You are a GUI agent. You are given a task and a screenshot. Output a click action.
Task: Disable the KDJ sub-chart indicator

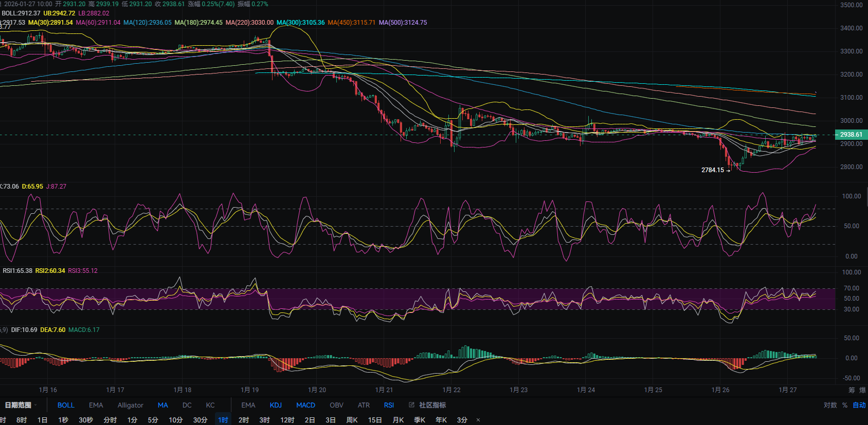tap(276, 405)
